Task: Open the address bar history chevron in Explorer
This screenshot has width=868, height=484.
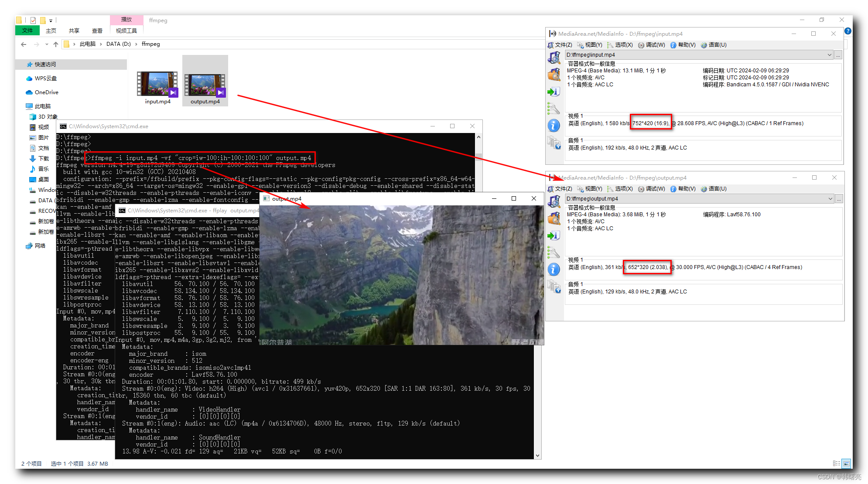Action: 47,44
